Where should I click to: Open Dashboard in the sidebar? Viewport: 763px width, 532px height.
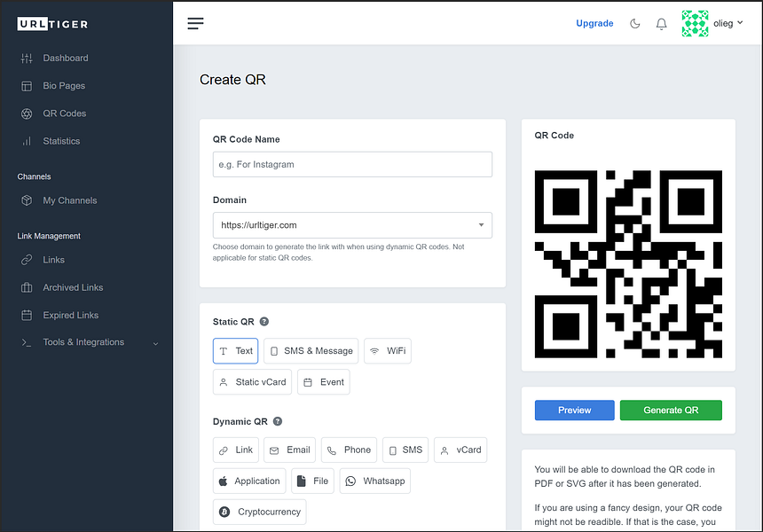[66, 58]
